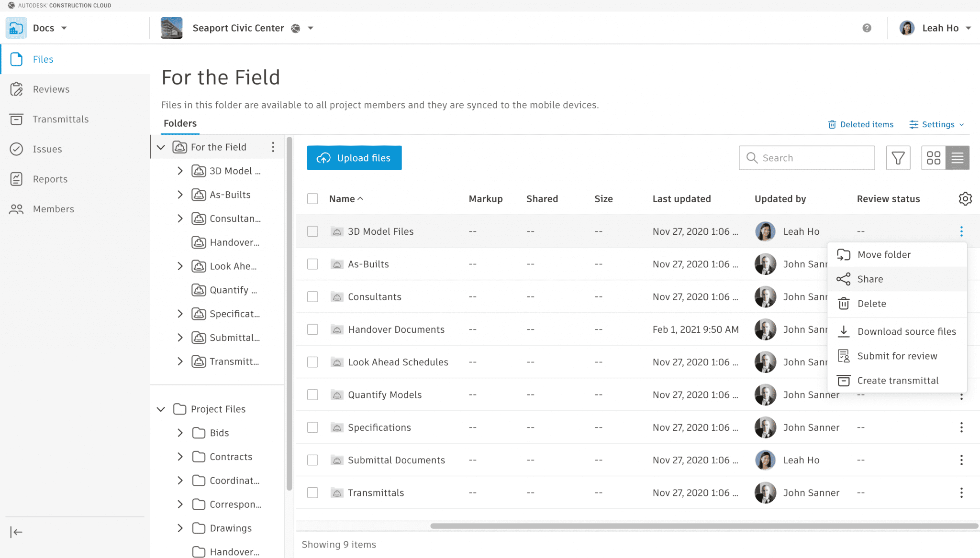980x558 pixels.
Task: Choose Share from the context menu
Action: click(869, 279)
